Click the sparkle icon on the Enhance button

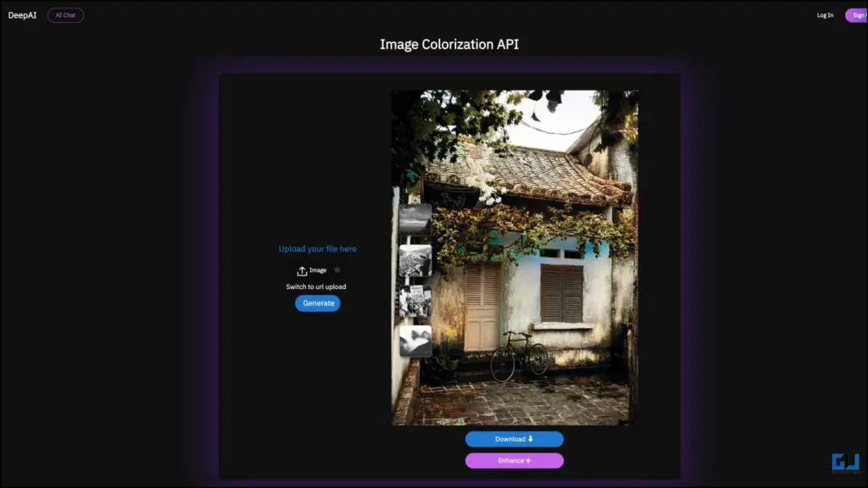[x=529, y=460]
